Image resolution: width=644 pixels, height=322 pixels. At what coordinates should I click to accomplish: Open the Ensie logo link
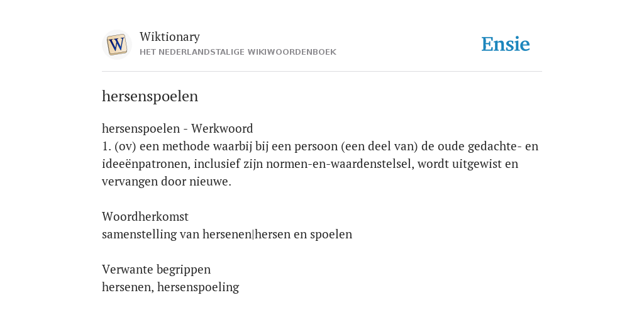point(505,45)
